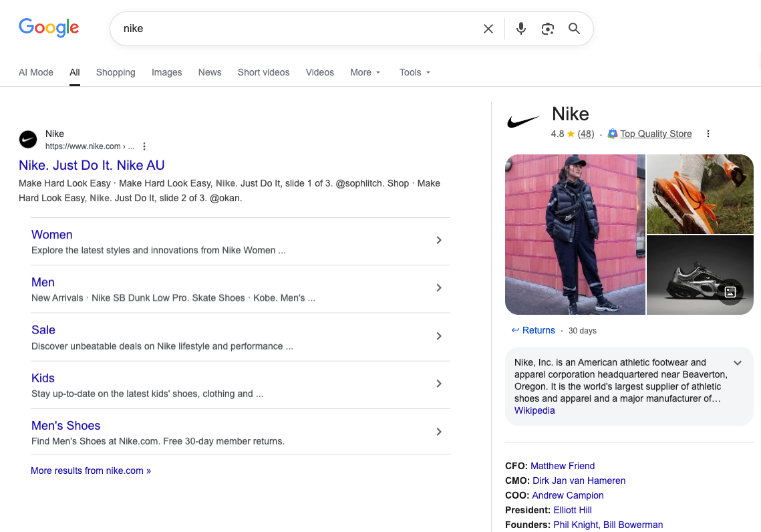Open Dirk Jan van Hameren link
The height and width of the screenshot is (532, 761).
click(x=579, y=481)
